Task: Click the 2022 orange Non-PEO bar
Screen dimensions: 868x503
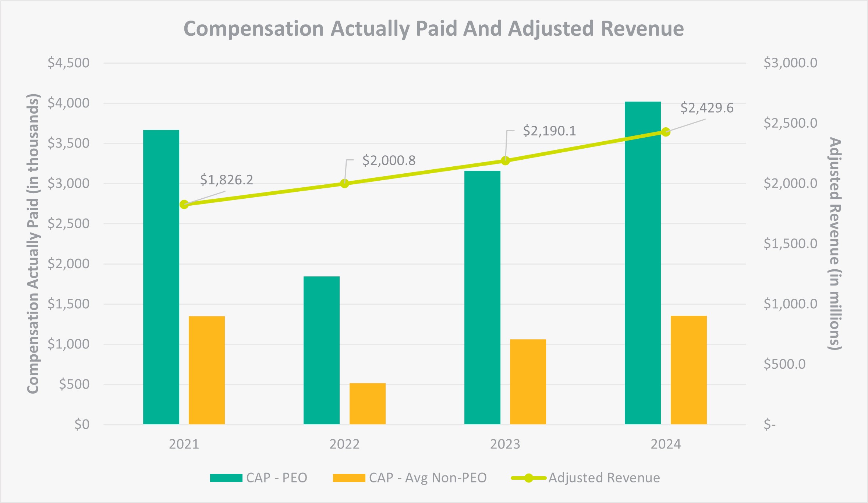Action: (x=367, y=403)
